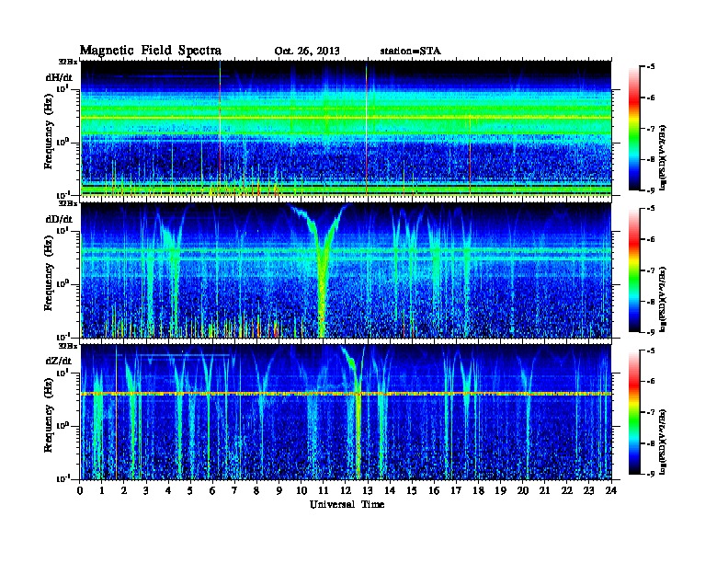Select the date text "Oct. 26, 2013"
The width and height of the screenshot is (728, 563).
click(307, 52)
